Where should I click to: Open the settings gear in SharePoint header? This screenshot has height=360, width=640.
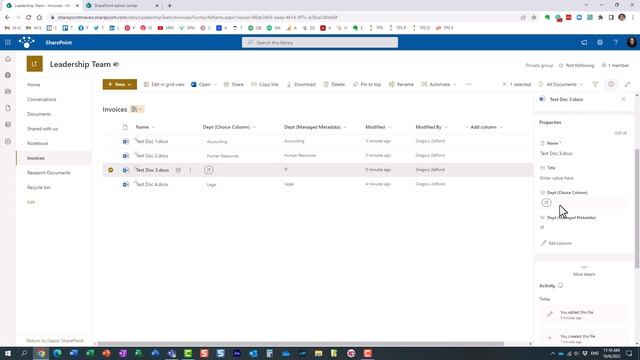600,42
